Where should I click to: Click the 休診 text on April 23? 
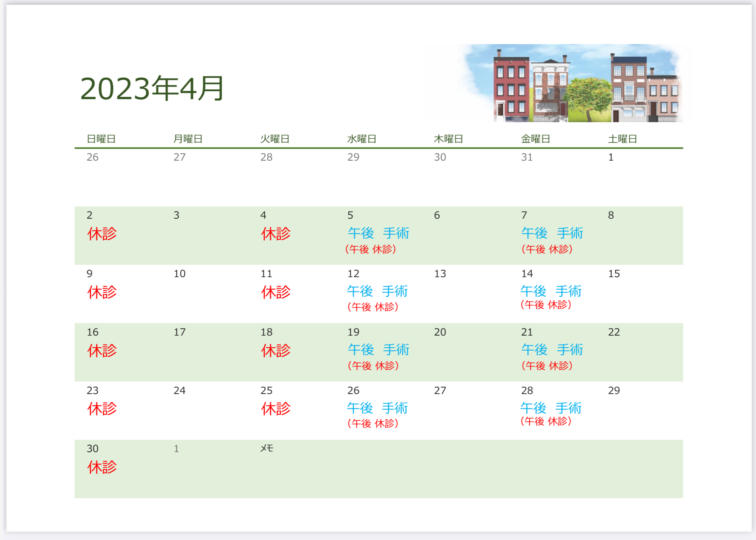pyautogui.click(x=102, y=409)
